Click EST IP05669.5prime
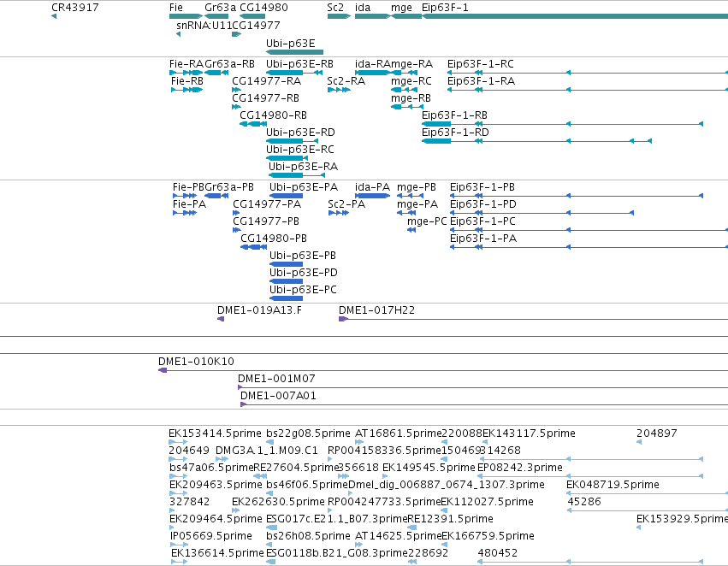The width and height of the screenshot is (728, 566). pyautogui.click(x=210, y=536)
